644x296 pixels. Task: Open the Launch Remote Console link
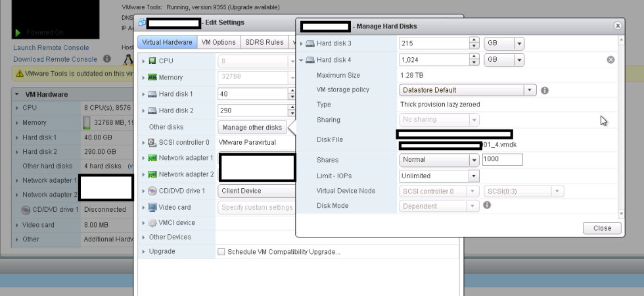click(x=51, y=47)
